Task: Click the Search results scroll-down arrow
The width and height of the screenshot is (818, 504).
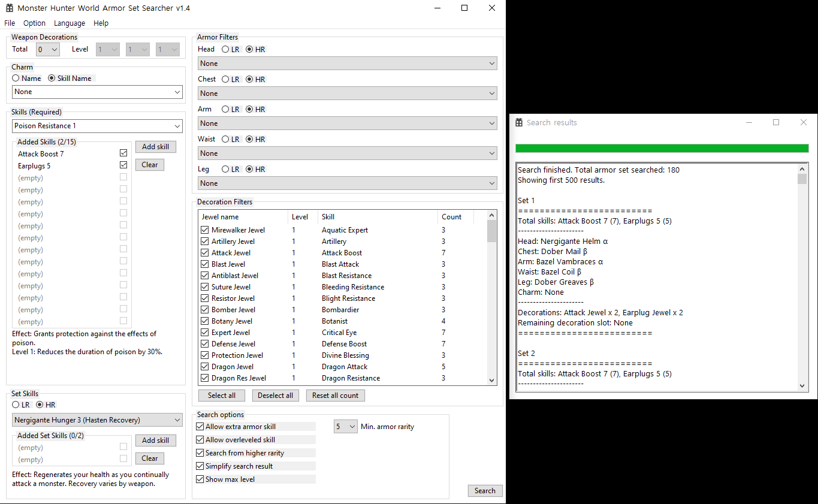Action: 802,387
